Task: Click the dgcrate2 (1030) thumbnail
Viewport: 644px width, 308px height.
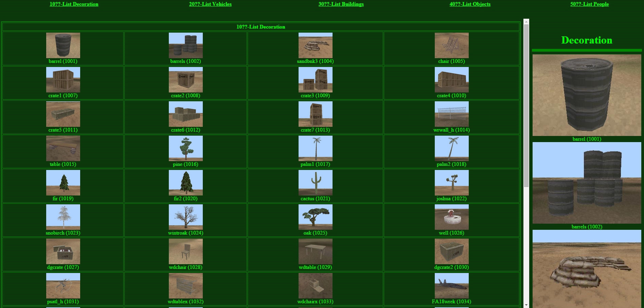Action: point(452,251)
